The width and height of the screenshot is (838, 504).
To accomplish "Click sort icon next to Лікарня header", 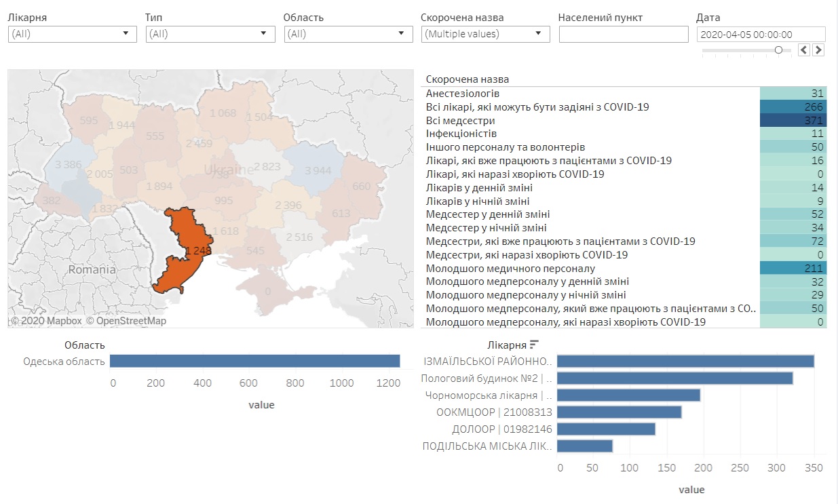I will click(x=534, y=345).
